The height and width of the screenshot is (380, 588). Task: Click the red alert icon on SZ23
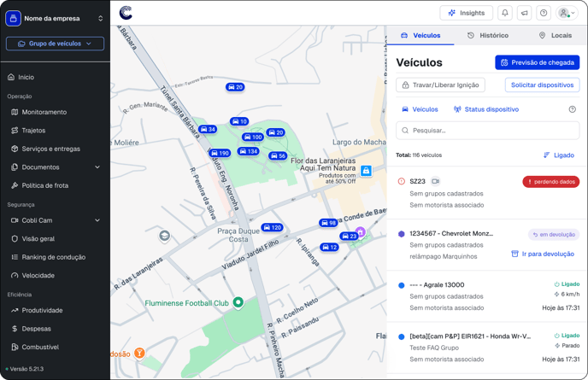click(401, 181)
